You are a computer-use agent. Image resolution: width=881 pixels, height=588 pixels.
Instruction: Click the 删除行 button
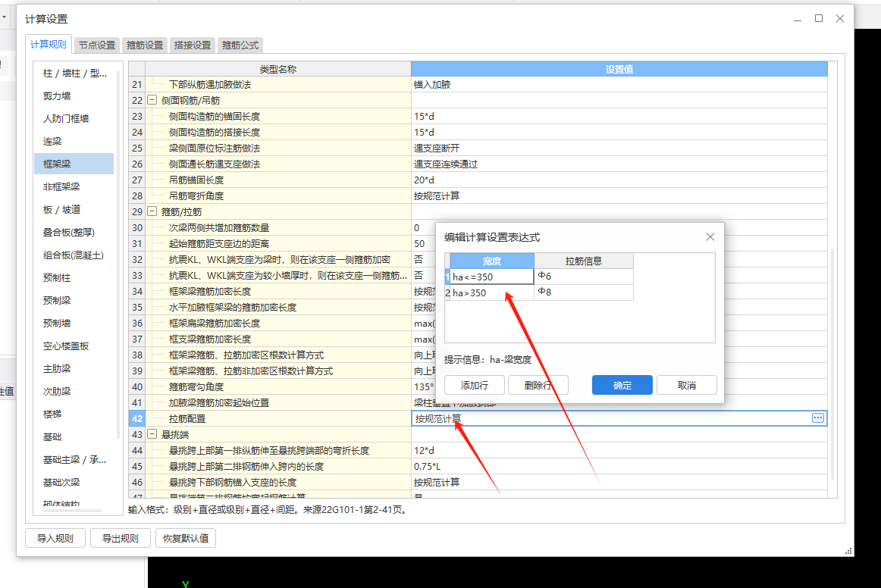click(538, 385)
